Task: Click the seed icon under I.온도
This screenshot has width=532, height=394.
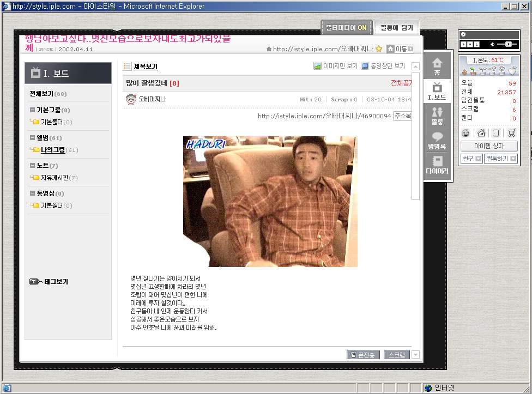Action: coord(464,71)
